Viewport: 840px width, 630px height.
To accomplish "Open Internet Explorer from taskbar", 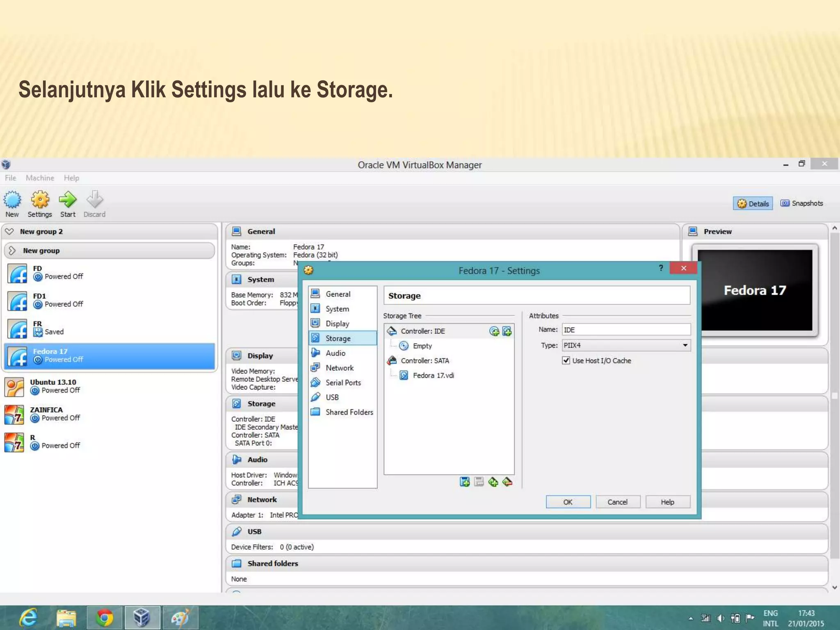I will [x=28, y=618].
